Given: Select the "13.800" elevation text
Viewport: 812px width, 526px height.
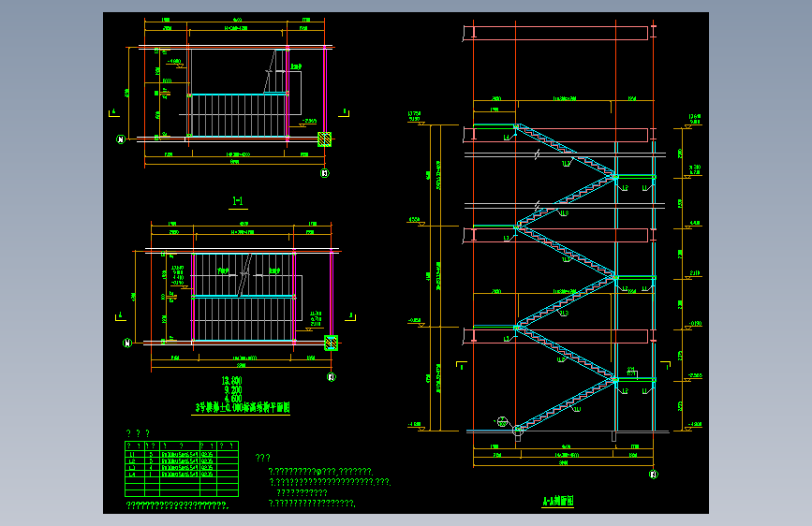Looking at the screenshot, I should (x=231, y=381).
